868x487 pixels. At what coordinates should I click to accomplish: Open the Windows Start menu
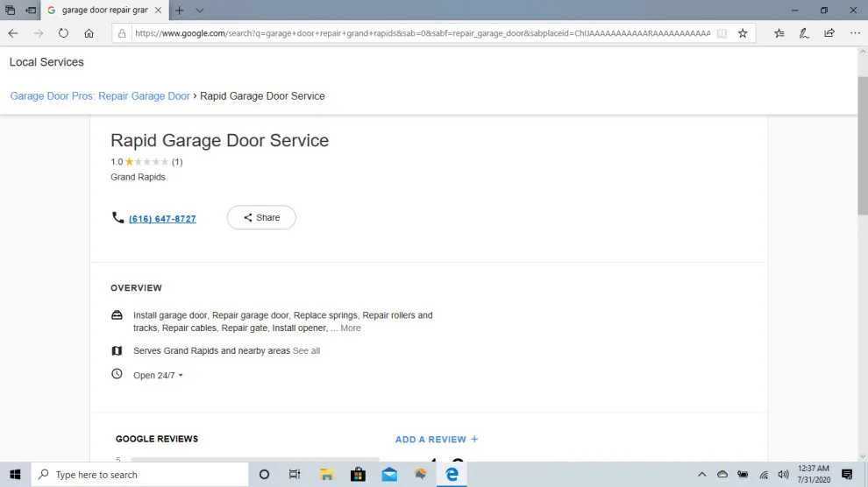pyautogui.click(x=15, y=474)
